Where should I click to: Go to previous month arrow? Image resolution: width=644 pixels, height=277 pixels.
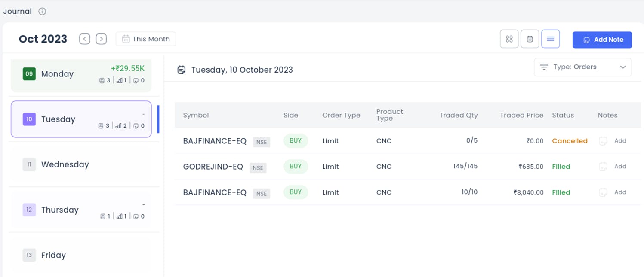pos(85,39)
